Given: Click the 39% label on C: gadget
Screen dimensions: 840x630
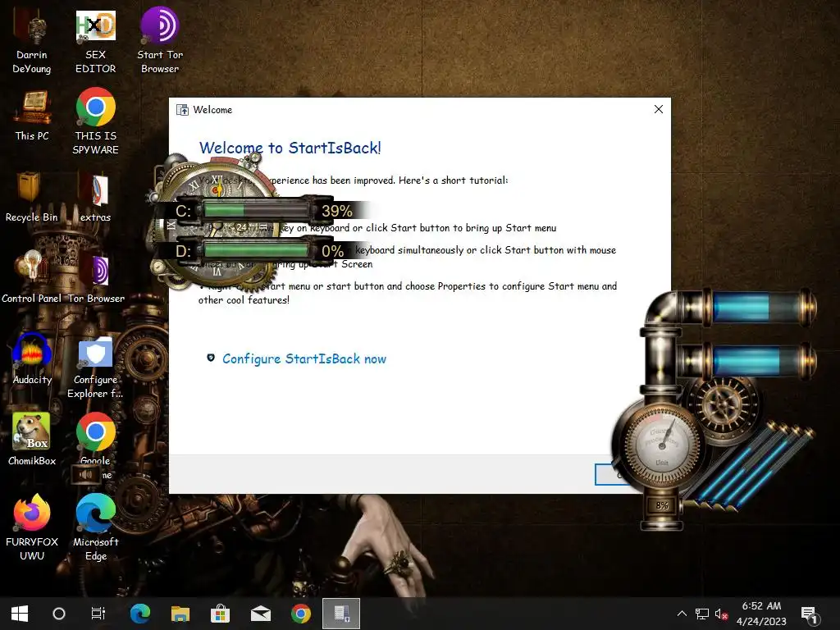Looking at the screenshot, I should pos(337,211).
